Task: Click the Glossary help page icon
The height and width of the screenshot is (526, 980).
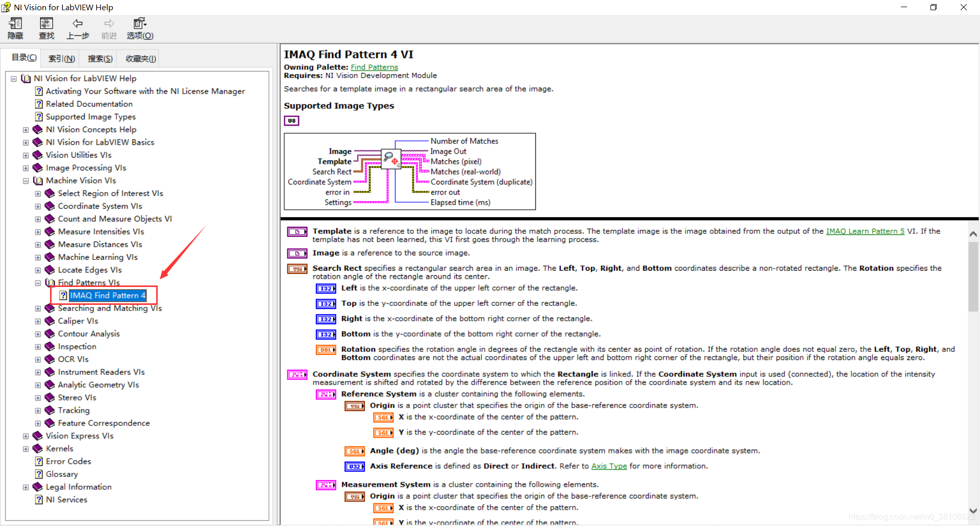Action: pos(39,474)
